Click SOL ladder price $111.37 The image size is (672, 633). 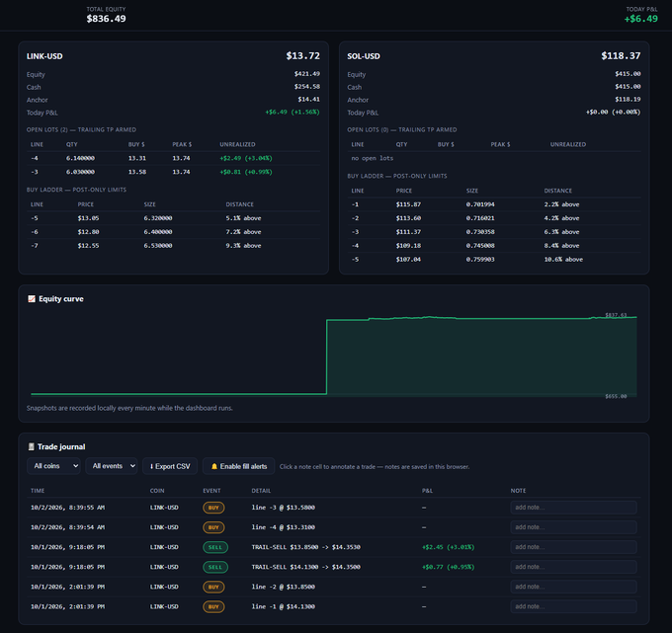(x=408, y=232)
